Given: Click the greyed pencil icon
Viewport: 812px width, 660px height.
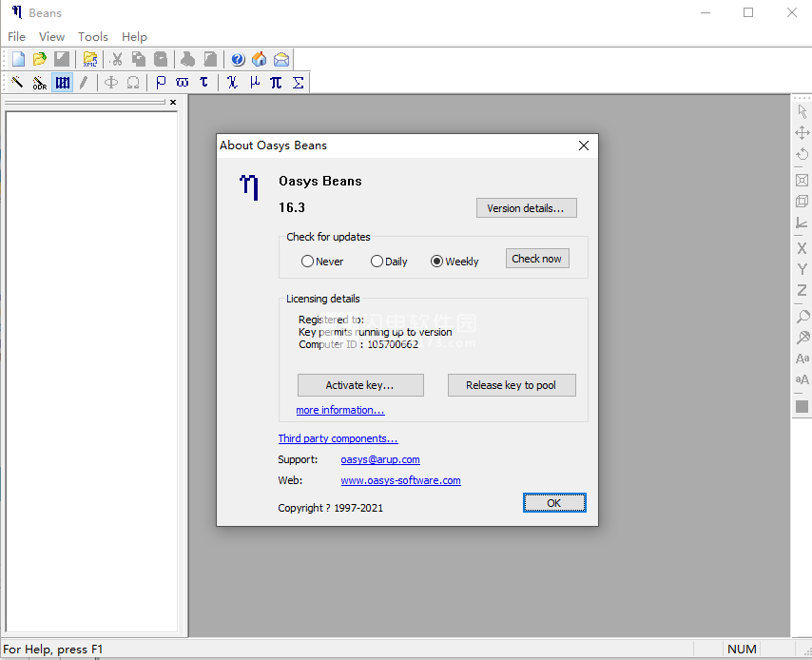Looking at the screenshot, I should (x=84, y=83).
